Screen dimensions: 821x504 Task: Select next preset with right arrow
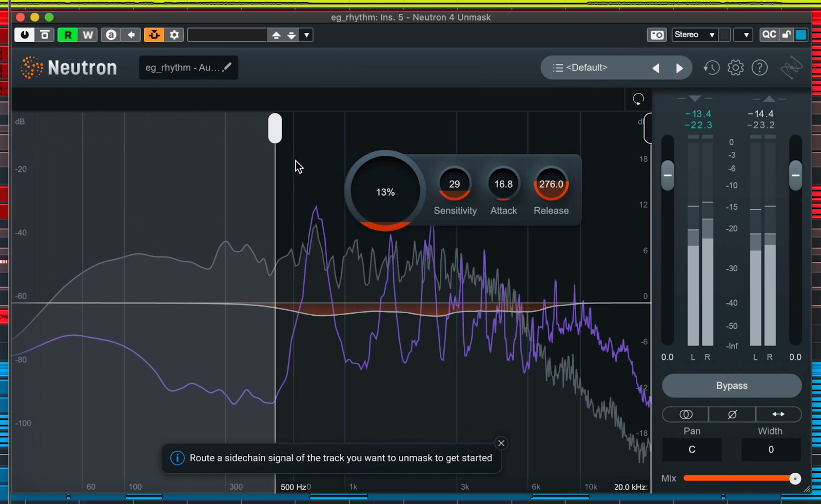679,68
